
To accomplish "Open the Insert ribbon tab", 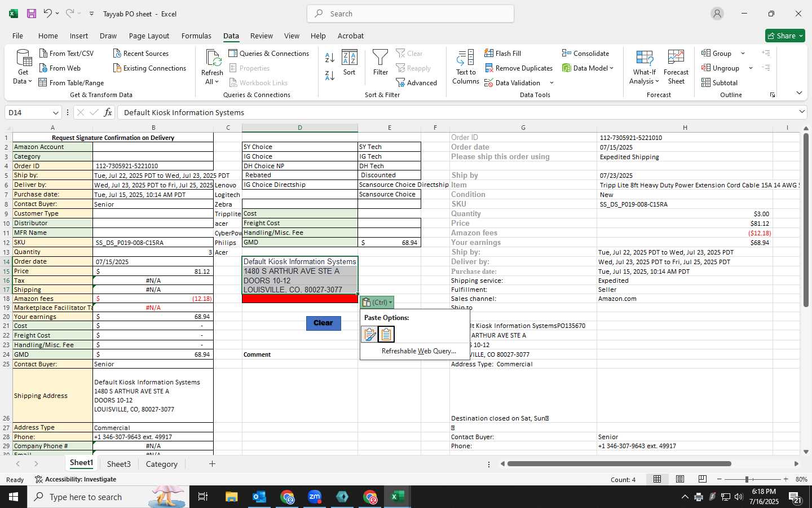I will tap(79, 36).
